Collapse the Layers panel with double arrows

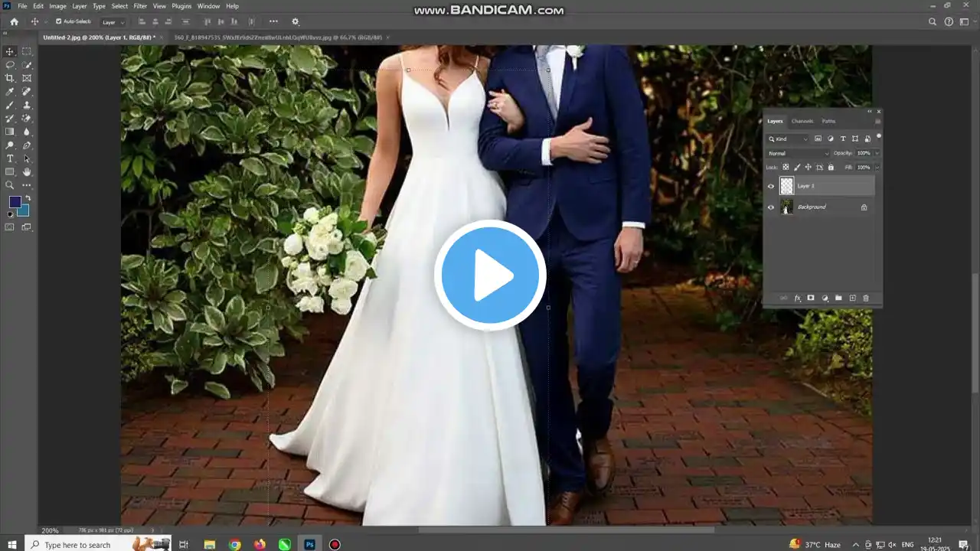870,112
